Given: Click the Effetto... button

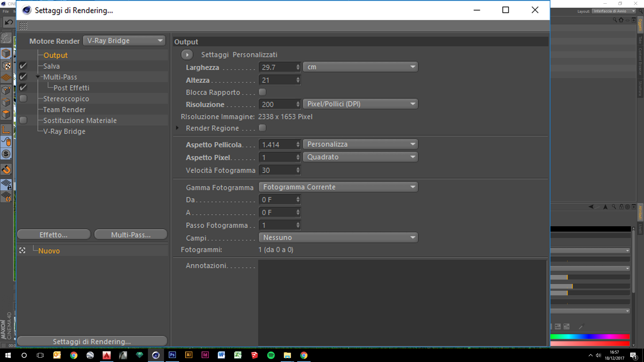Looking at the screenshot, I should [x=54, y=235].
